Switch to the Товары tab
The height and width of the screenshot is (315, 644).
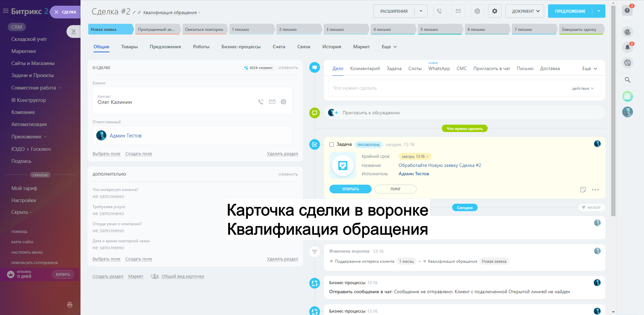pyautogui.click(x=129, y=47)
